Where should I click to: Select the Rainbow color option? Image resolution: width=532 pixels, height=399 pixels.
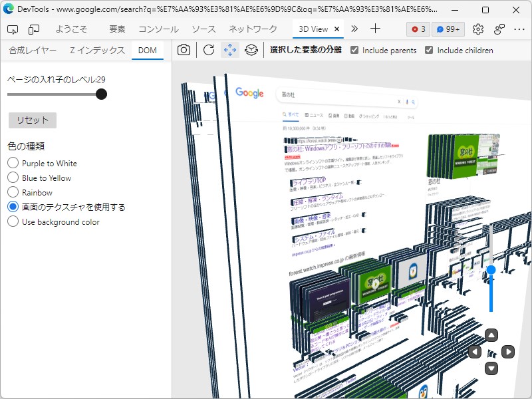pyautogui.click(x=11, y=192)
